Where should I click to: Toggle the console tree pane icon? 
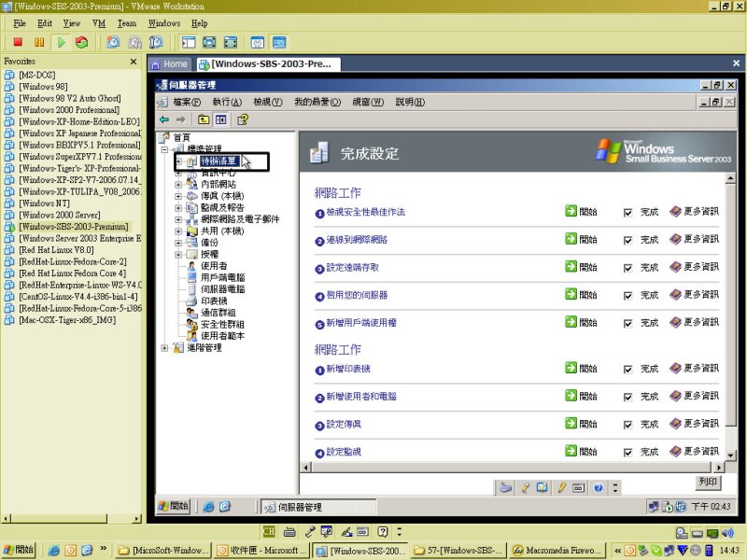coord(220,119)
